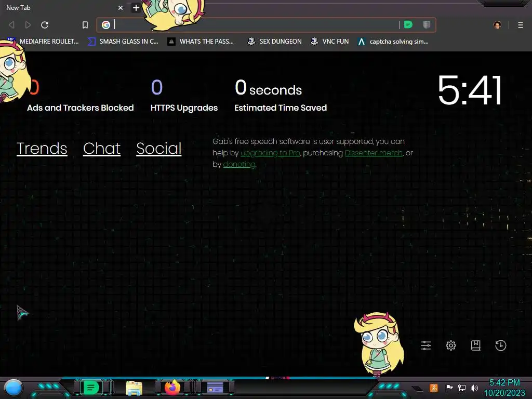Click the volume speaker tray icon
Viewport: 532px width, 399px height.
pyautogui.click(x=474, y=388)
